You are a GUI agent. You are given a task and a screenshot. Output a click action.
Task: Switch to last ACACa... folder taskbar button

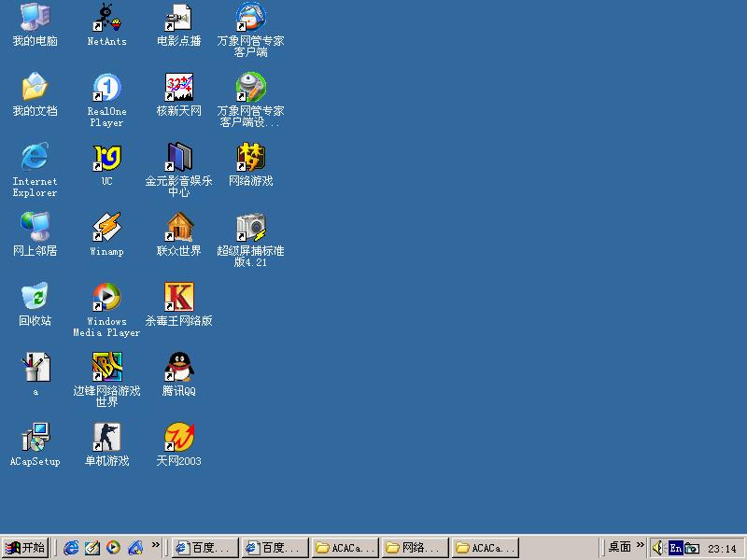click(x=486, y=548)
